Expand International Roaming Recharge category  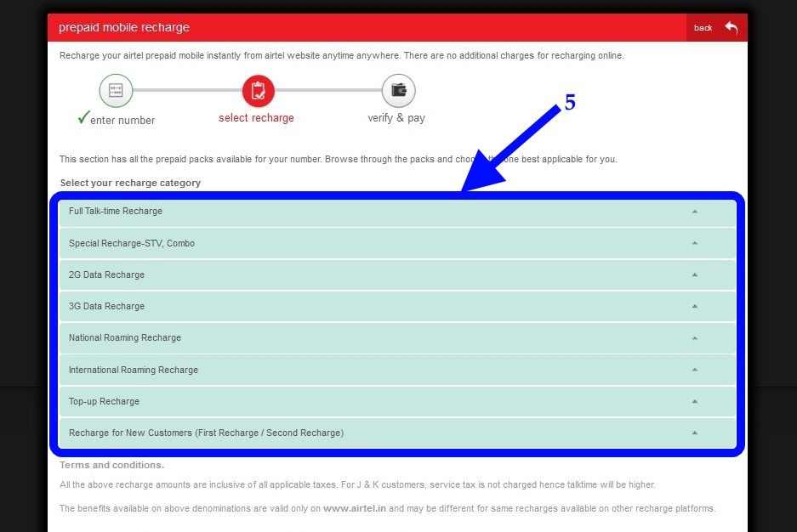(x=397, y=370)
